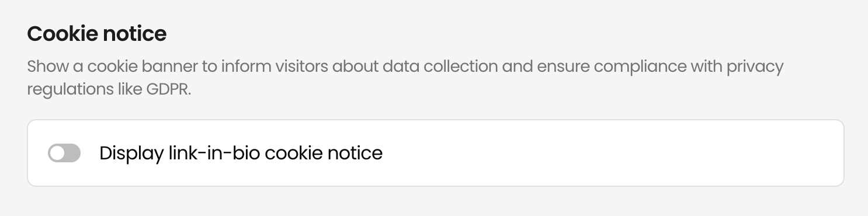Image resolution: width=868 pixels, height=216 pixels.
Task: Select the "Cookie notice" section heading
Action: (x=97, y=34)
